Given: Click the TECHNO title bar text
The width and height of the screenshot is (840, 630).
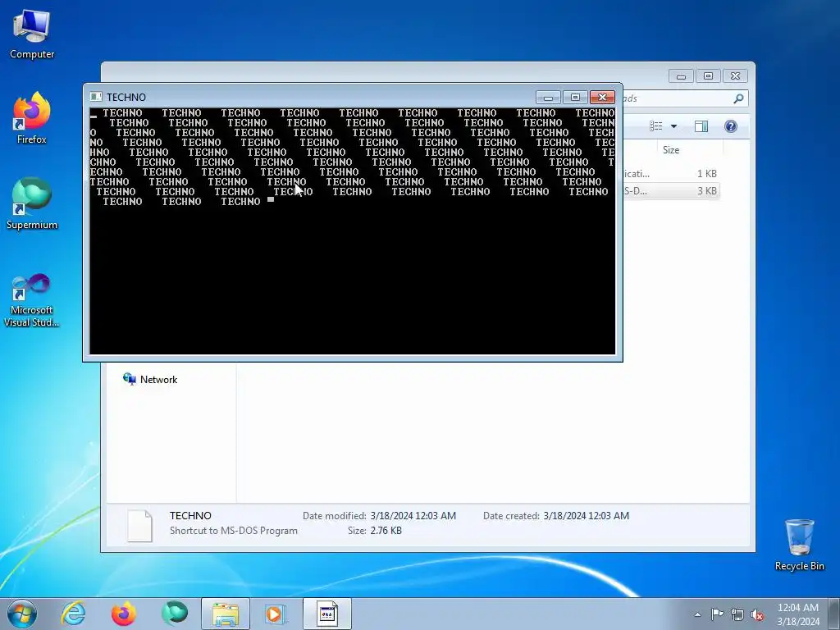Looking at the screenshot, I should coord(126,97).
